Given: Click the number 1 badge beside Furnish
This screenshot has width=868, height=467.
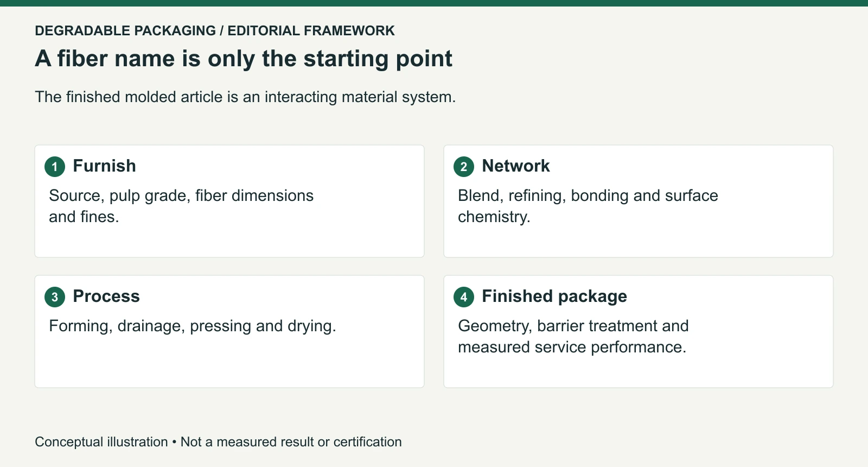Looking at the screenshot, I should click(x=55, y=167).
